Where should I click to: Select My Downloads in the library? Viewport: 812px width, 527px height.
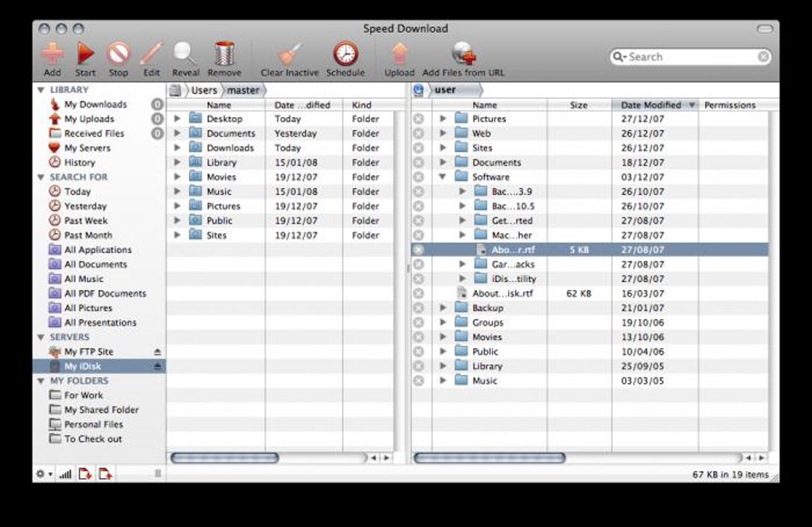pyautogui.click(x=96, y=104)
